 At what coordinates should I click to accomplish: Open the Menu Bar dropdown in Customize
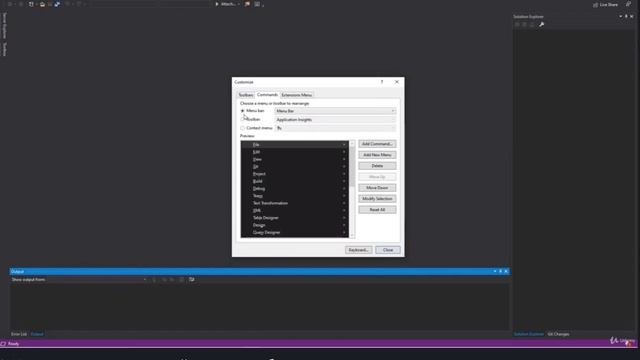[335, 111]
